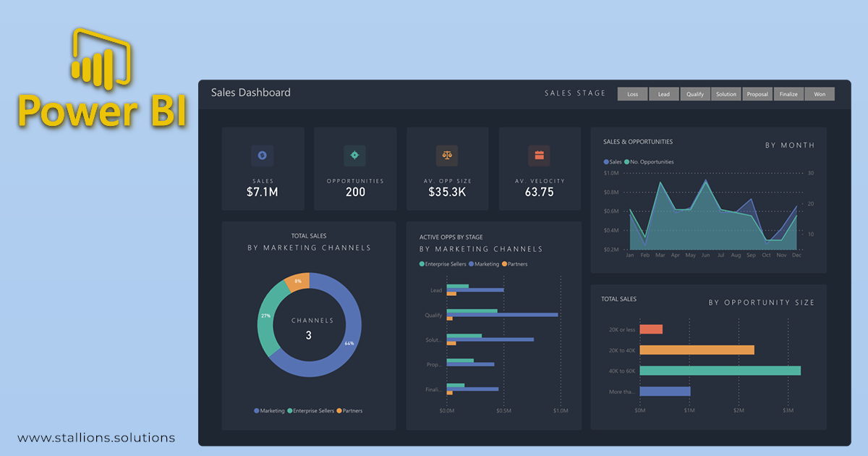Viewport: 868px width, 456px height.
Task: Click the 'Jun' month label on the axis
Action: click(705, 256)
